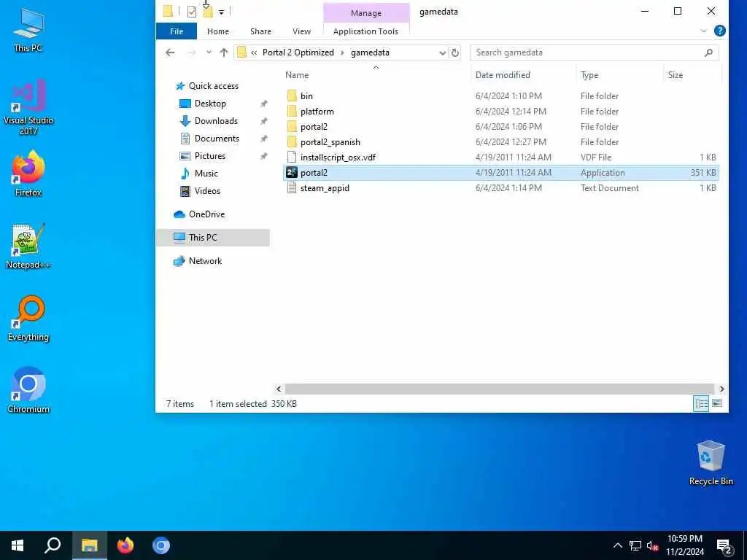Image resolution: width=747 pixels, height=560 pixels.
Task: Click Firefox on the taskbar
Action: pos(125,545)
